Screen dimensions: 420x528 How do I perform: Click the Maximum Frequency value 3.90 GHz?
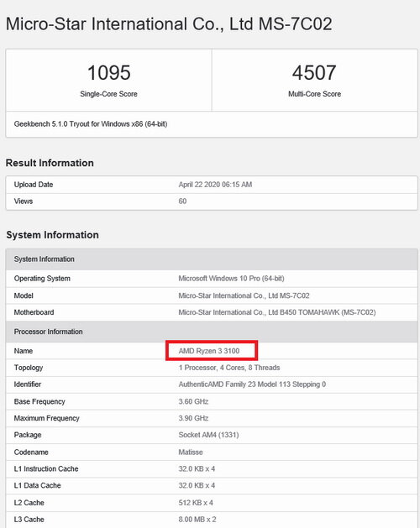(193, 418)
